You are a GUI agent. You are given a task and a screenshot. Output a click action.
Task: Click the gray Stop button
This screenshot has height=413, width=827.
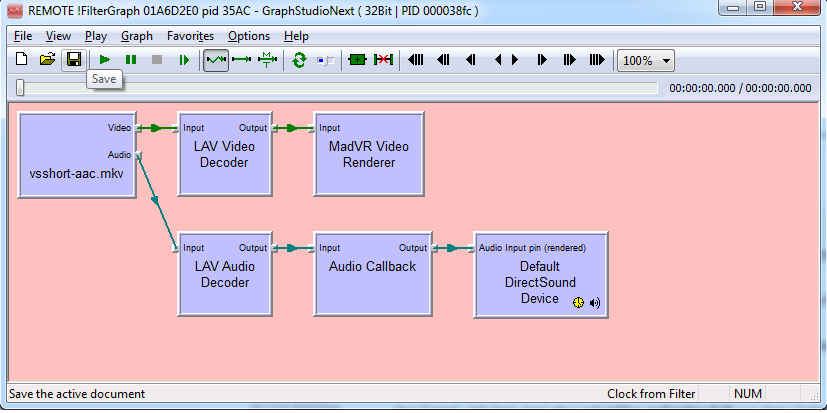(x=157, y=60)
